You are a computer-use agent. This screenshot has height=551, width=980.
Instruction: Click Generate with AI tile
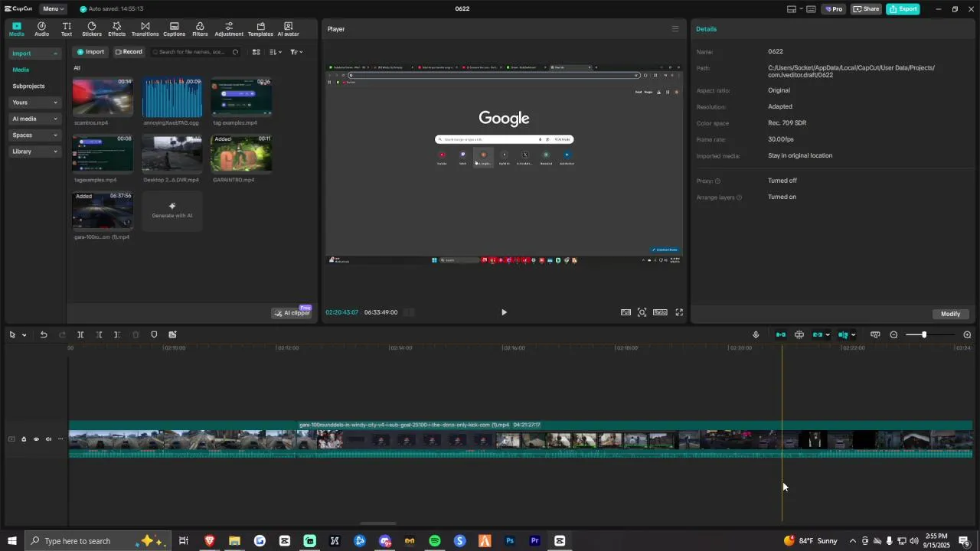tap(172, 211)
